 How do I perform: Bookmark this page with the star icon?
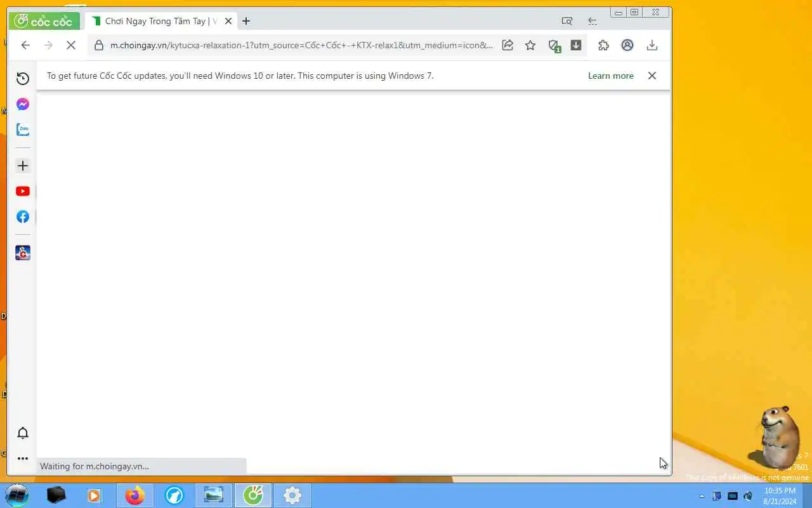(x=530, y=45)
